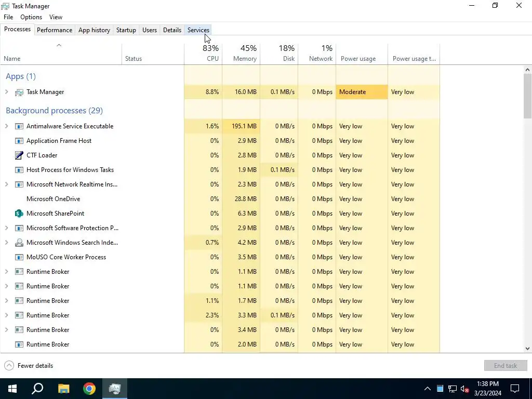Click the Microsoft Windows Search Indexer icon

pos(19,243)
